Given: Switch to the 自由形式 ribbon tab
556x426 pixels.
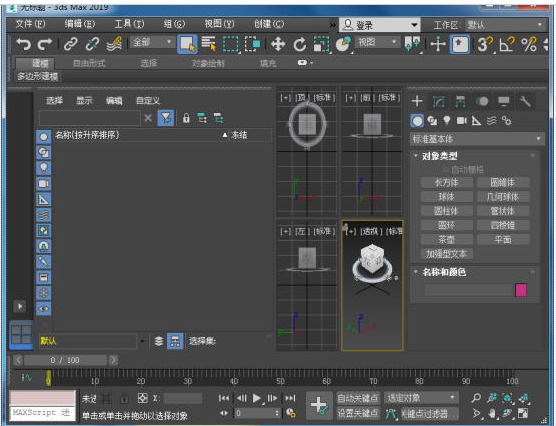Looking at the screenshot, I should click(x=89, y=63).
